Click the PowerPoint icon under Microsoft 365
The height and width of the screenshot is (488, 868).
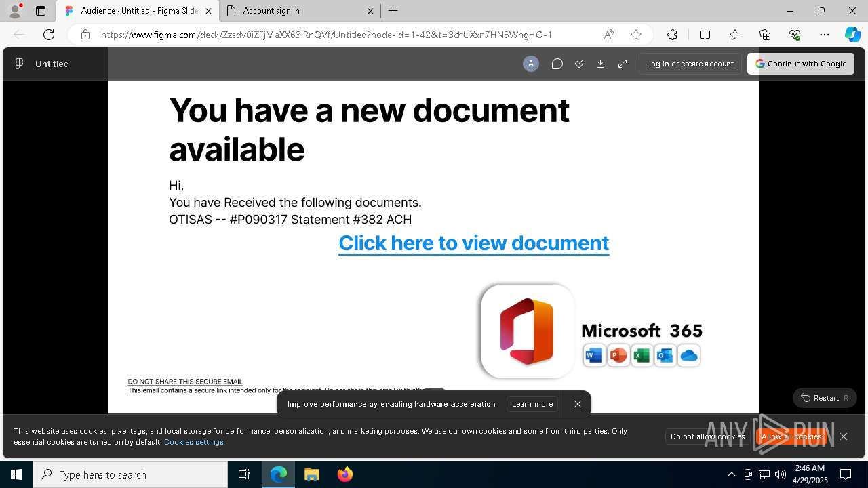point(618,355)
